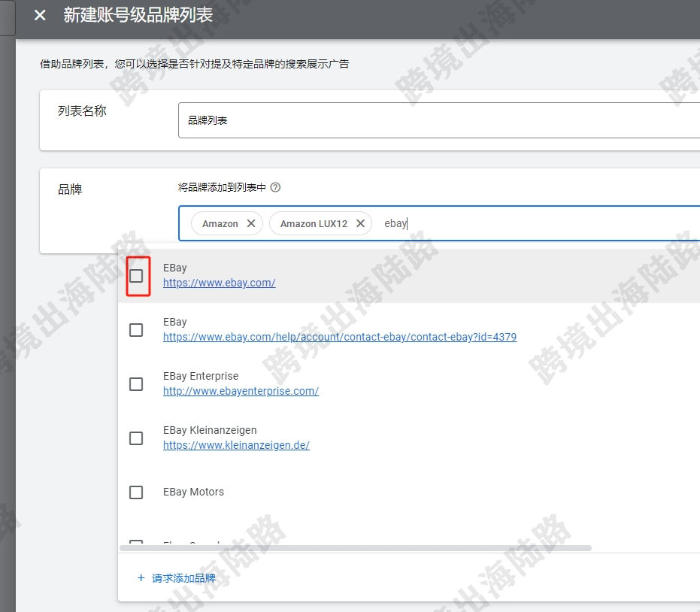
Task: Select the EBay Enterprise checkbox
Action: click(x=136, y=384)
